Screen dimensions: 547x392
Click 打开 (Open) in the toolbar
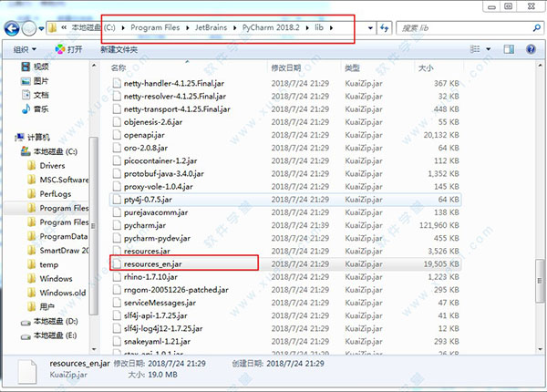(x=67, y=48)
